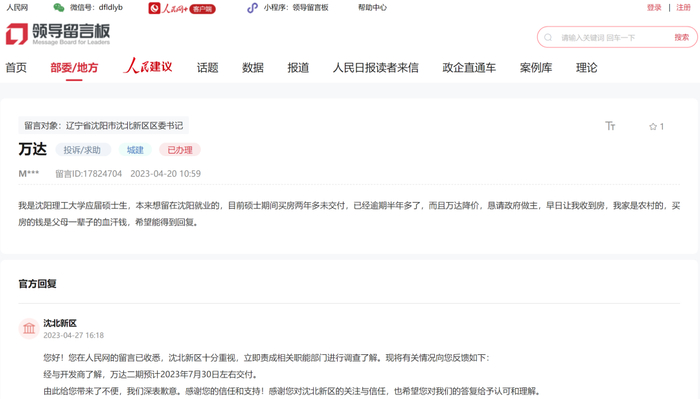The height and width of the screenshot is (399, 700).
Task: Click the 注册 link
Action: [x=683, y=8]
